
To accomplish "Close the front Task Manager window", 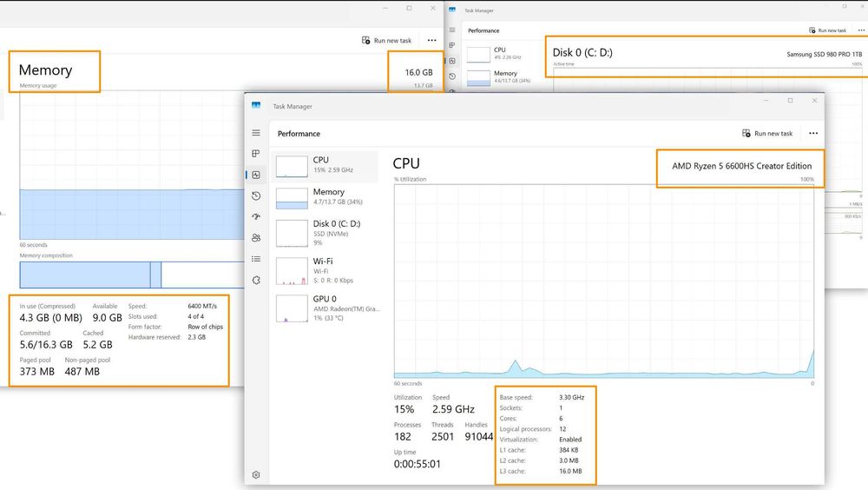I will (814, 100).
